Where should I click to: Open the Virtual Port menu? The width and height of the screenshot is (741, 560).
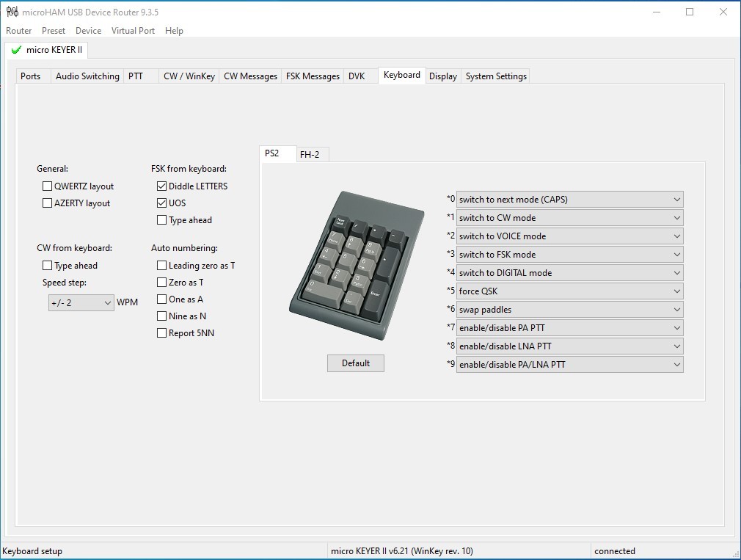click(x=134, y=31)
